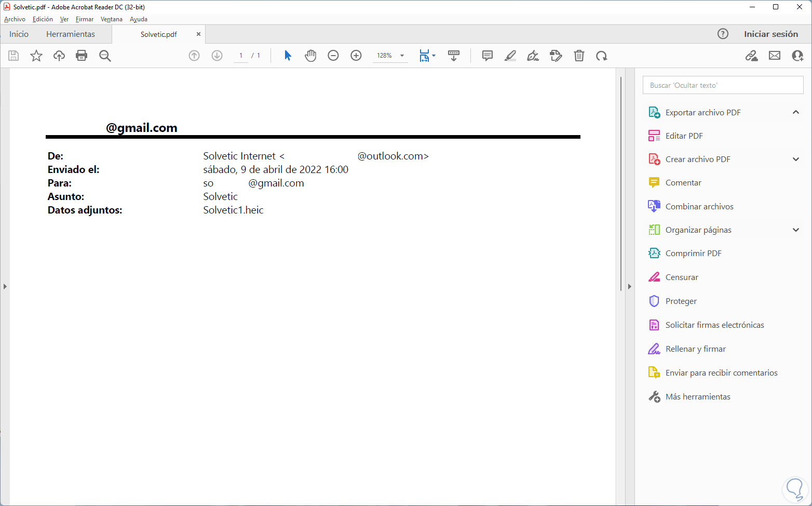Open the find text magnifier tool

pyautogui.click(x=105, y=56)
